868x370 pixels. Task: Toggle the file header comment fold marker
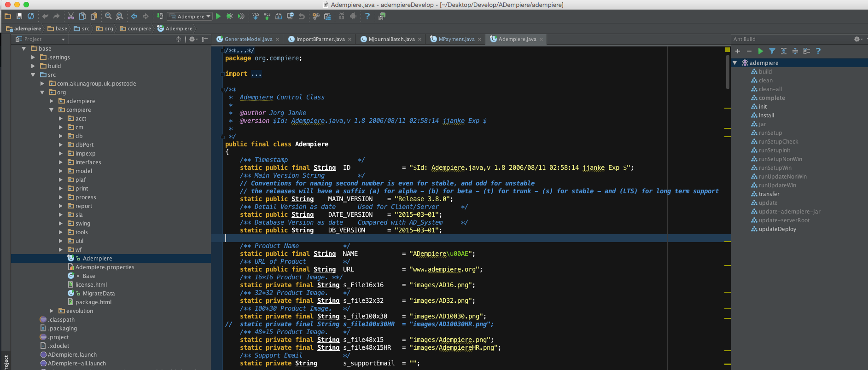(x=223, y=51)
